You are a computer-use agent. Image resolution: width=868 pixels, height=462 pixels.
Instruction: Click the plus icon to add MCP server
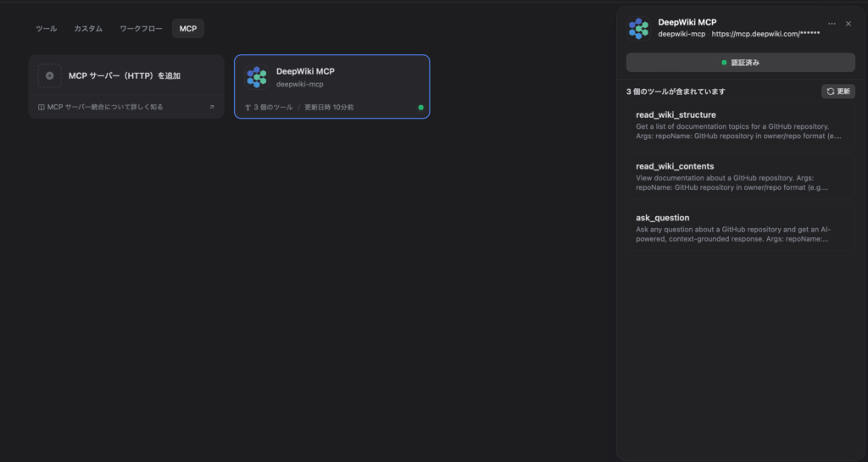coord(50,75)
